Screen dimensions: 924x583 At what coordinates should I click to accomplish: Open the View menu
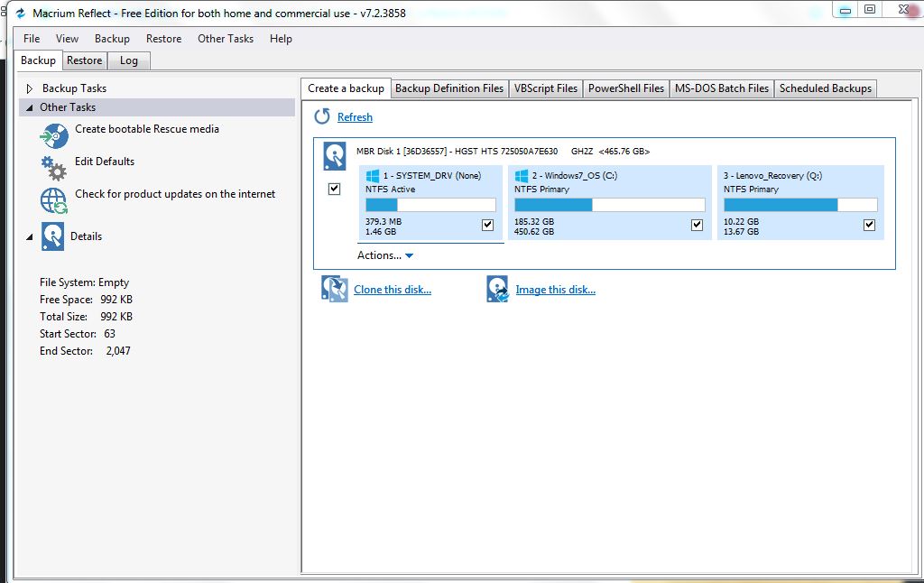pos(67,39)
